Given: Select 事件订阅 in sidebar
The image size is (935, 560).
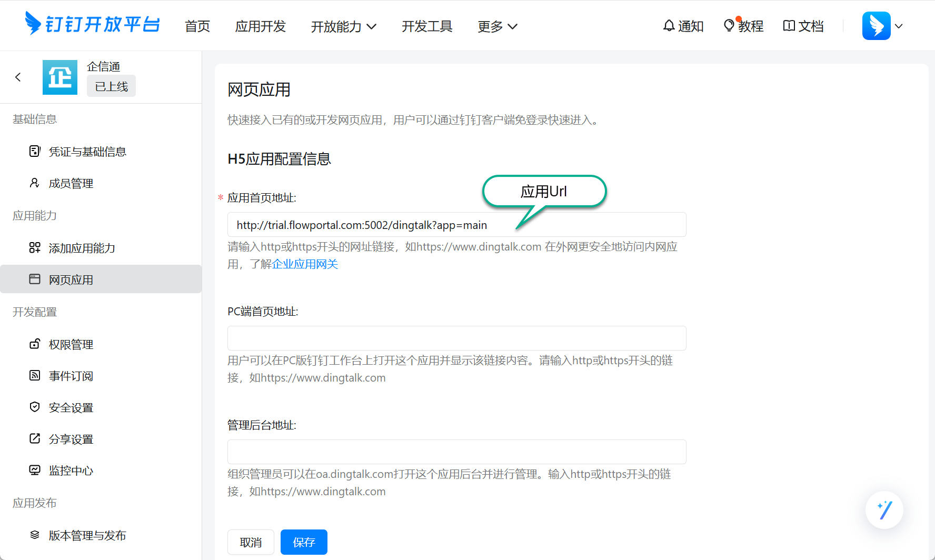Looking at the screenshot, I should (101, 376).
